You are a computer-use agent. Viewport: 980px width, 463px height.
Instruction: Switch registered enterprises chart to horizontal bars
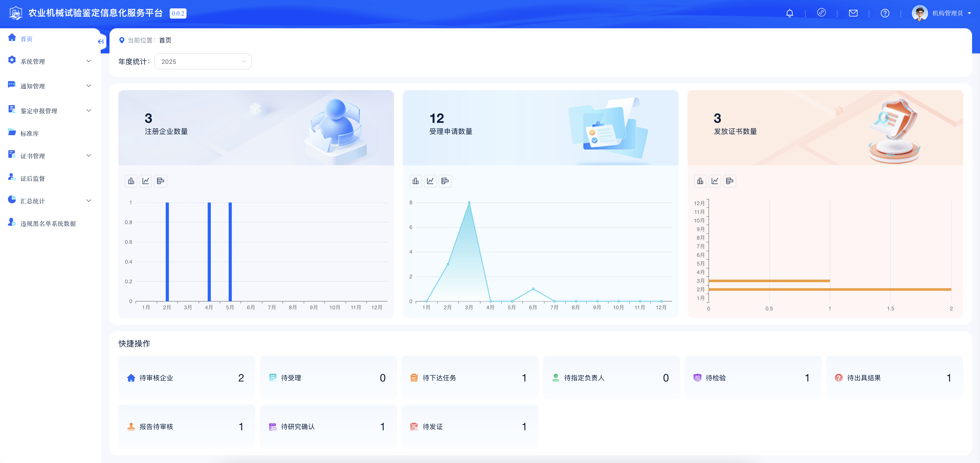(x=160, y=181)
